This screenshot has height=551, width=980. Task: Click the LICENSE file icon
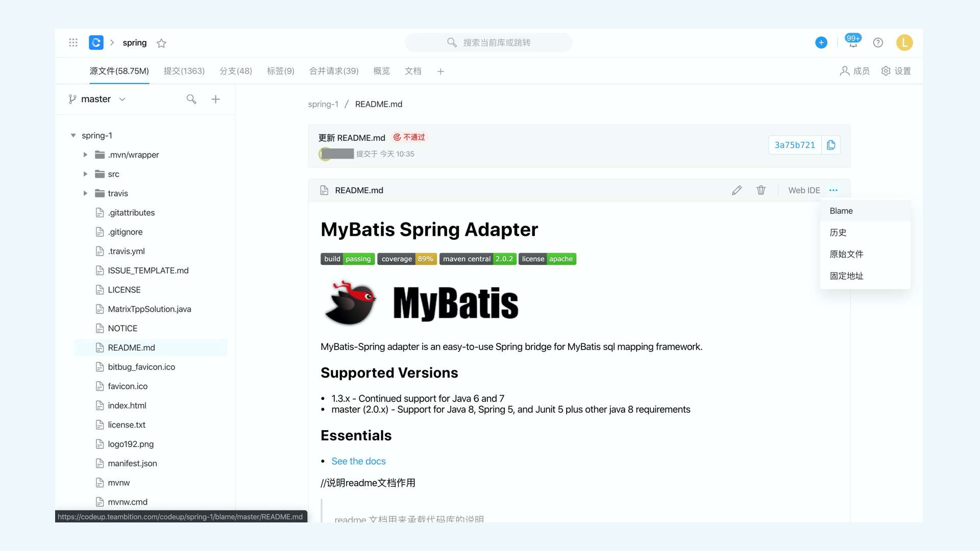pyautogui.click(x=100, y=290)
